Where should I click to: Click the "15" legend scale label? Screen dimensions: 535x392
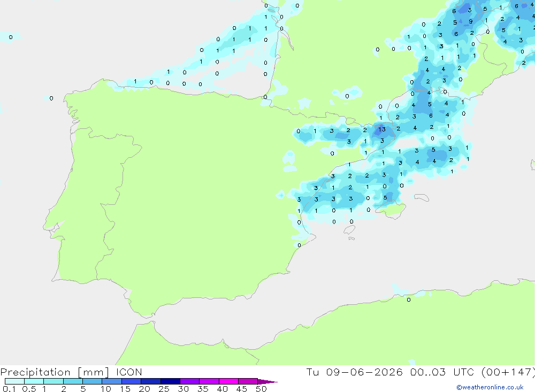[125, 389]
